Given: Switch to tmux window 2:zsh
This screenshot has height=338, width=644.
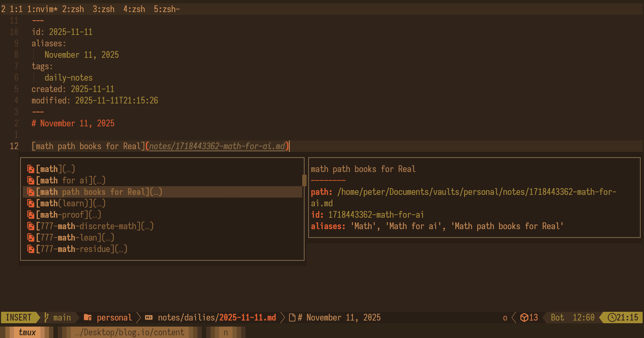Looking at the screenshot, I should (73, 9).
